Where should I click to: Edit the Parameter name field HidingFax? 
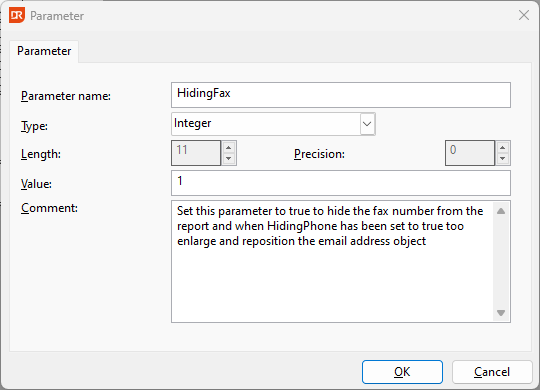(x=341, y=95)
